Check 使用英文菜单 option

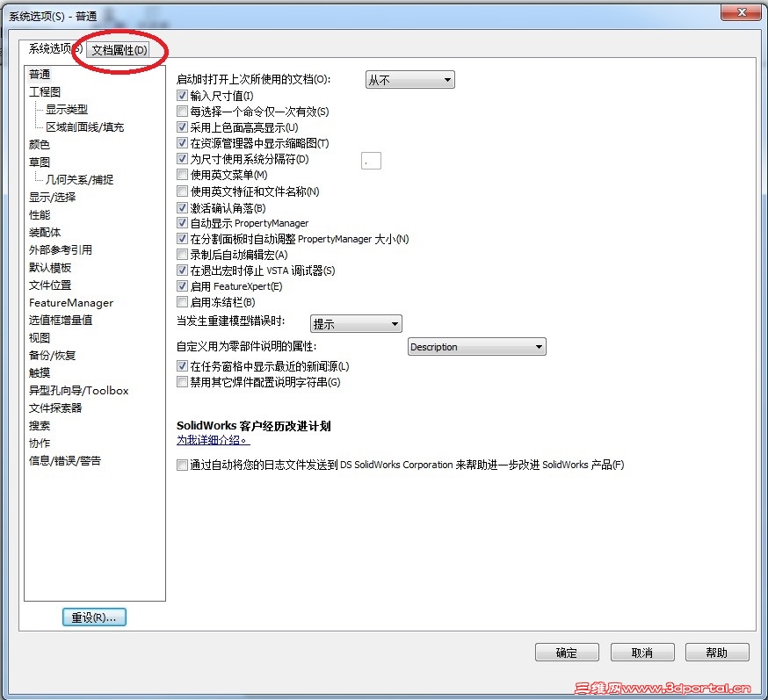(x=183, y=174)
